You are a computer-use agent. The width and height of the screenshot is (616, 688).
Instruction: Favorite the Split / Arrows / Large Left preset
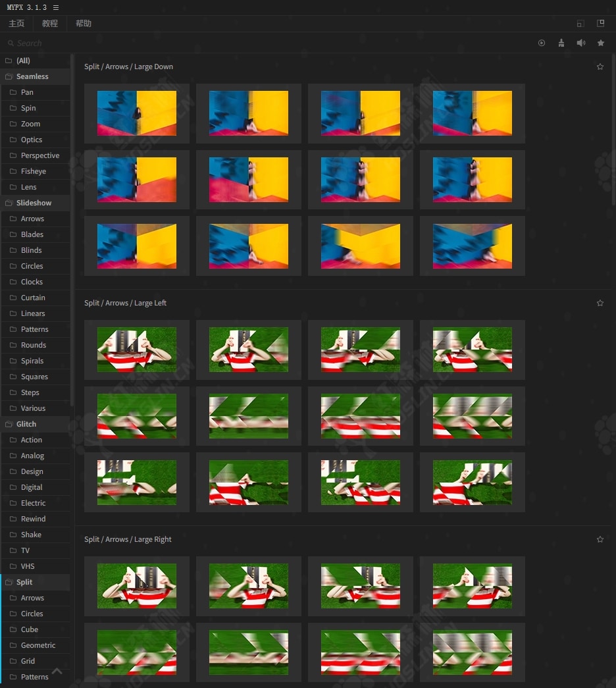[600, 304]
